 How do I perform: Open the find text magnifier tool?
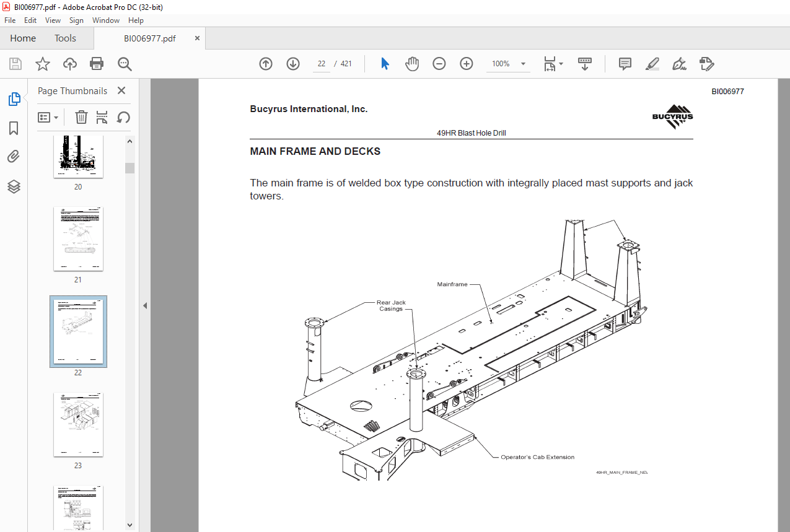(125, 64)
